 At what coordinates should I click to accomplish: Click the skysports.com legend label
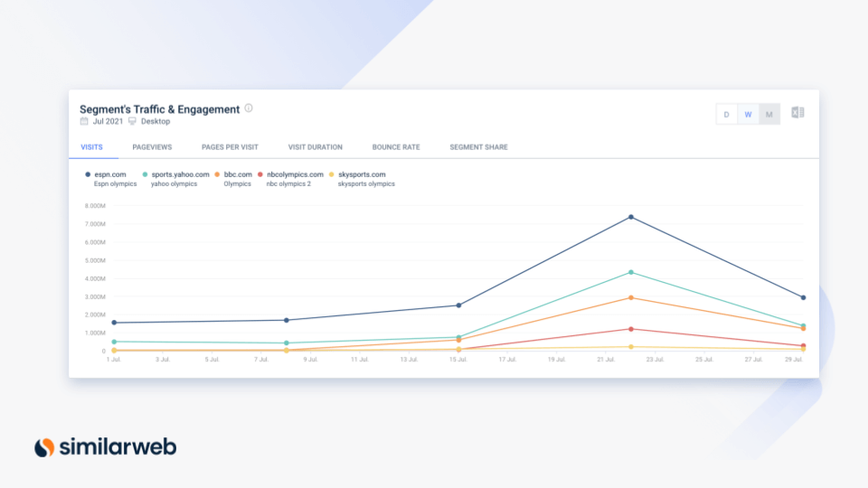point(362,174)
